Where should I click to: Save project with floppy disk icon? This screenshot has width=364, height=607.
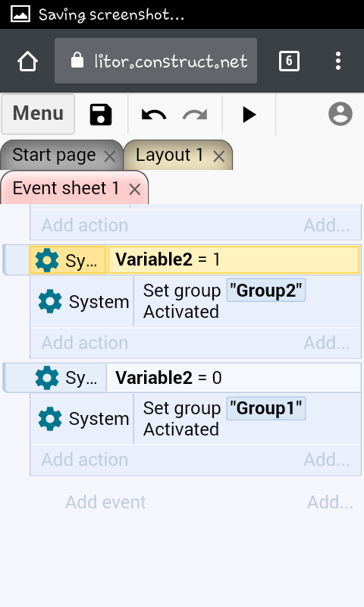coord(101,115)
